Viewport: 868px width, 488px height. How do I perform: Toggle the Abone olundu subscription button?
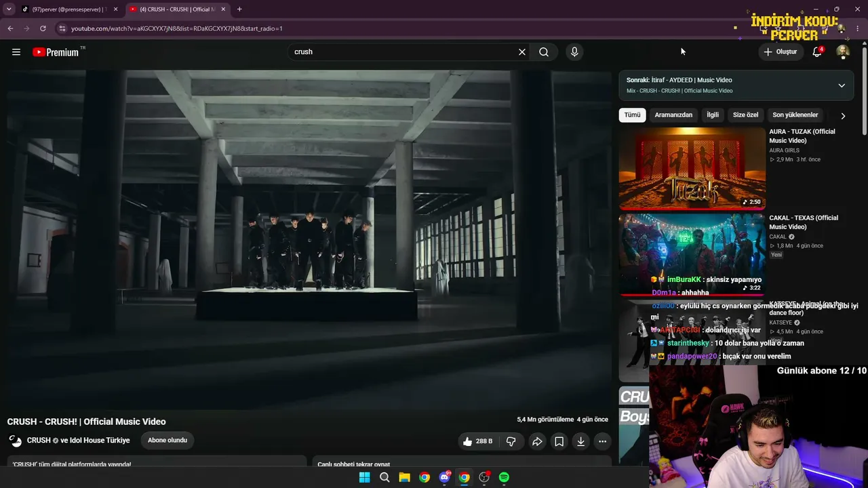pos(167,441)
